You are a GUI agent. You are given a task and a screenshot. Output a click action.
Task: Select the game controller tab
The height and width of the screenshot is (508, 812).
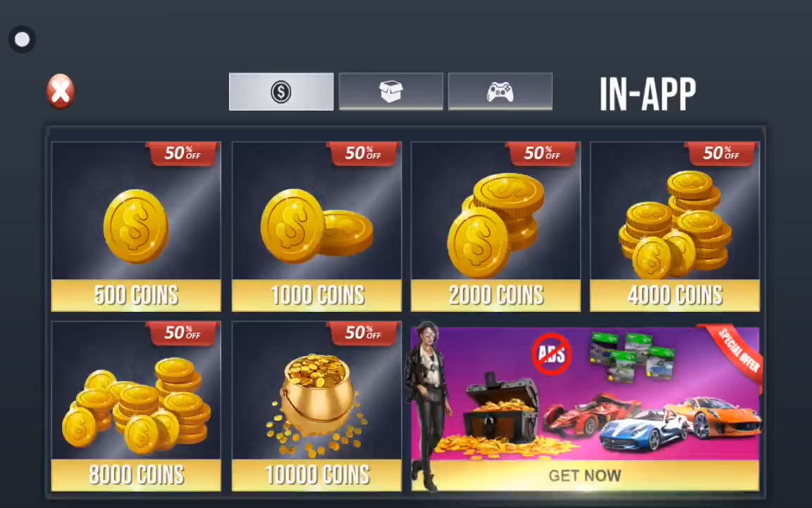coord(500,92)
